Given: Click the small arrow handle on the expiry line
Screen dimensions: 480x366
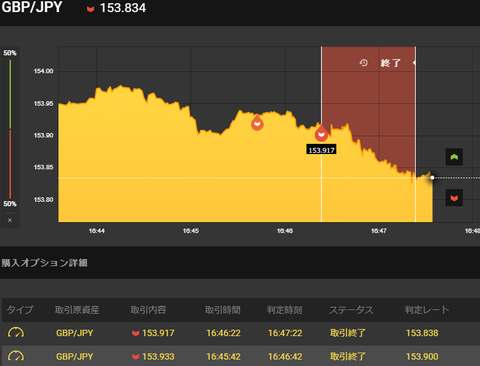Looking at the screenshot, I should point(414,63).
